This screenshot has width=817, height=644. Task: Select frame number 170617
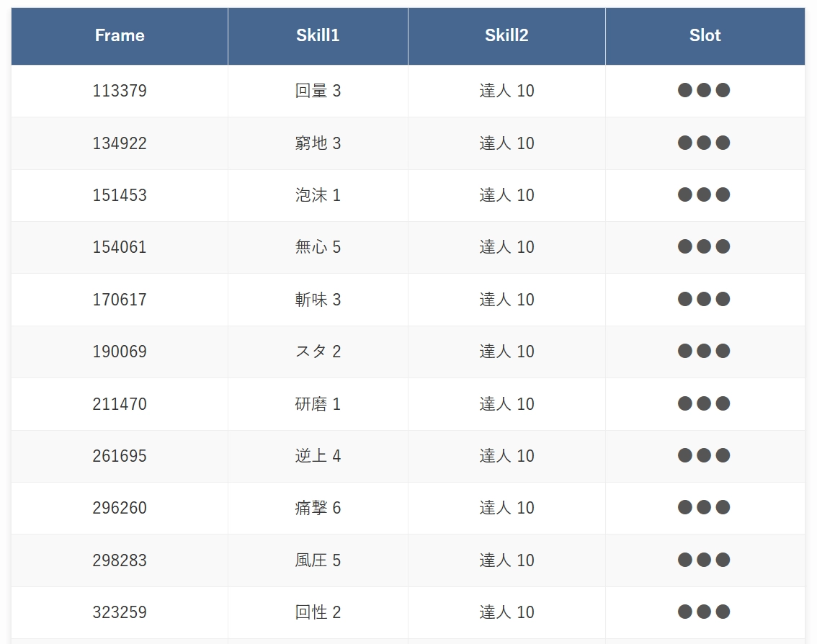coord(120,300)
